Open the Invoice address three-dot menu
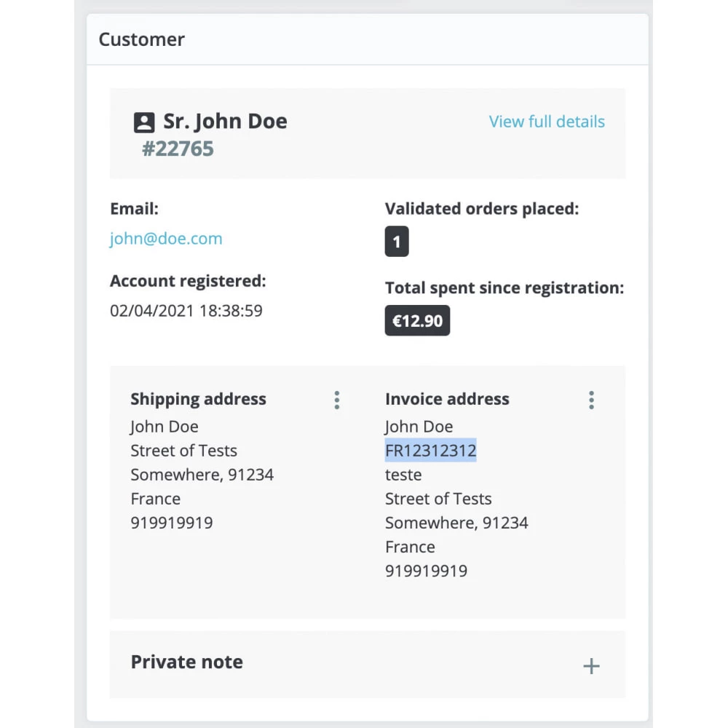The image size is (728, 728). point(591,400)
